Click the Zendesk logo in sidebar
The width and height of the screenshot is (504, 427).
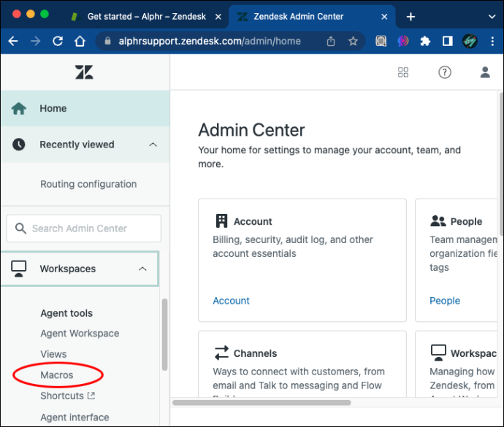pyautogui.click(x=84, y=72)
